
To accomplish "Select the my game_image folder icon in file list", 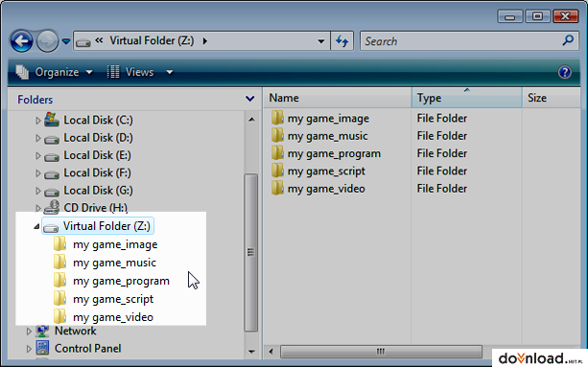I will click(277, 118).
